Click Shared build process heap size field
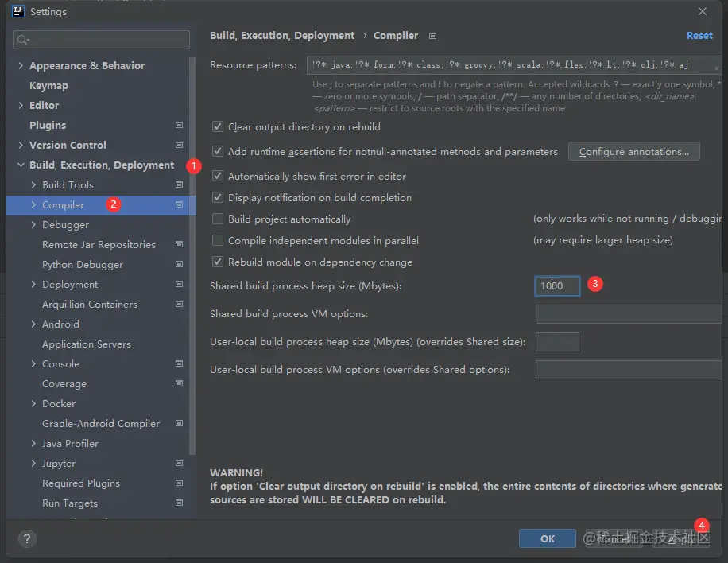This screenshot has width=728, height=563. (557, 285)
